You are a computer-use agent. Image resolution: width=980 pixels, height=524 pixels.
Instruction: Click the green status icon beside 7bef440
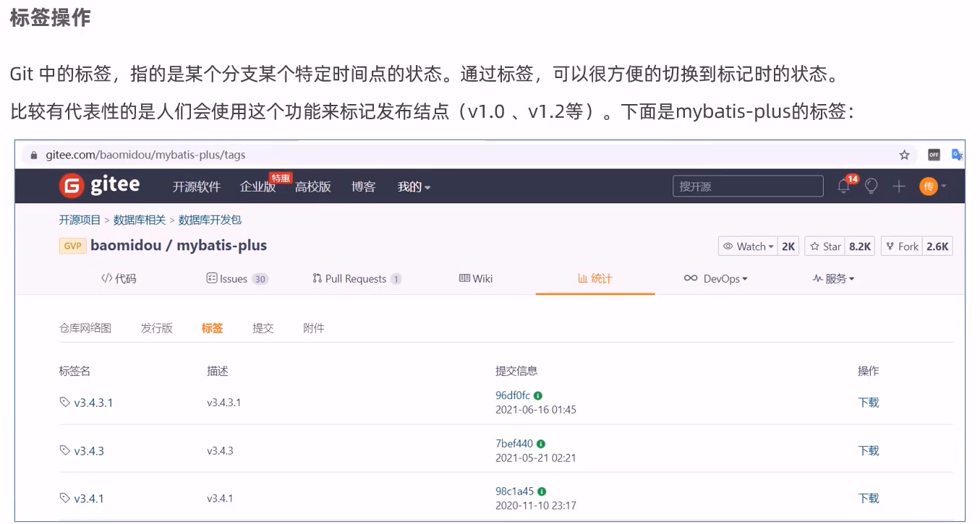tap(541, 444)
